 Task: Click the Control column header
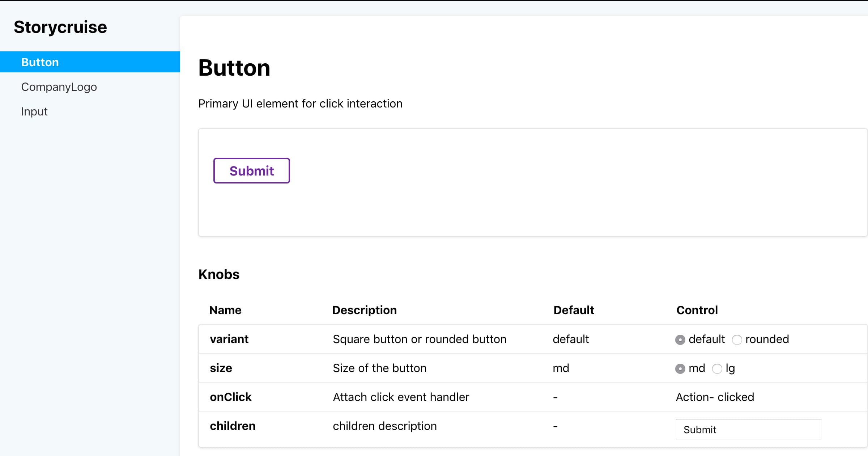(x=697, y=310)
